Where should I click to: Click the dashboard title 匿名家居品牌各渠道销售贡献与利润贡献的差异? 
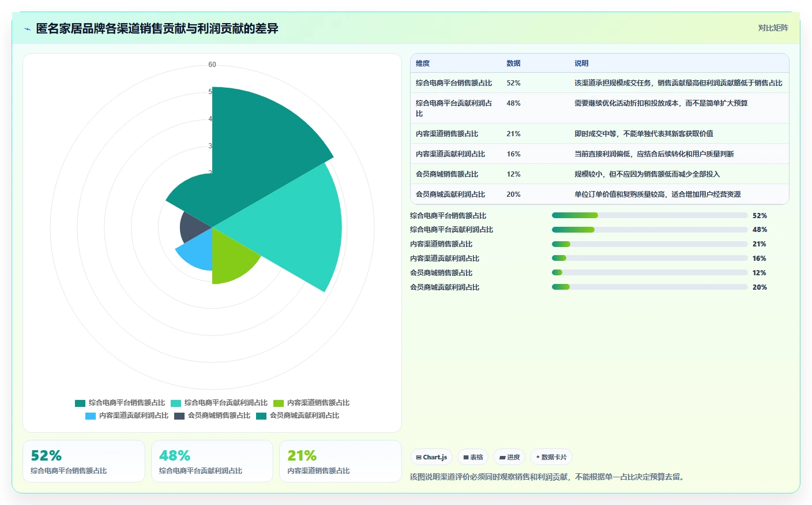[x=157, y=28]
